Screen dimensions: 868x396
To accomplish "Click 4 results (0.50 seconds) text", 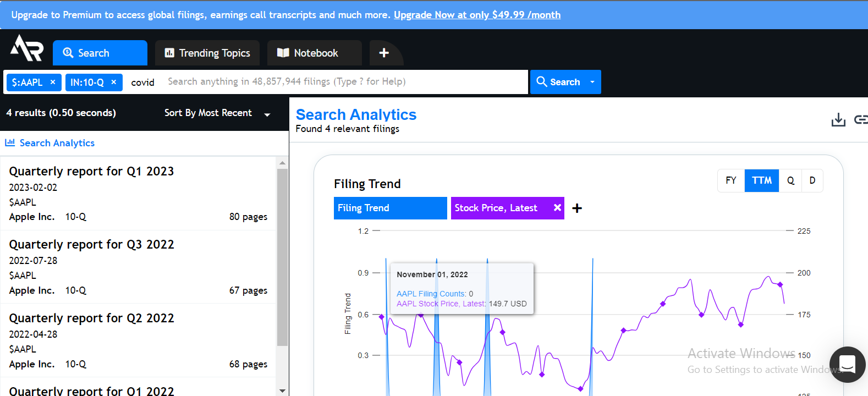I will point(61,113).
